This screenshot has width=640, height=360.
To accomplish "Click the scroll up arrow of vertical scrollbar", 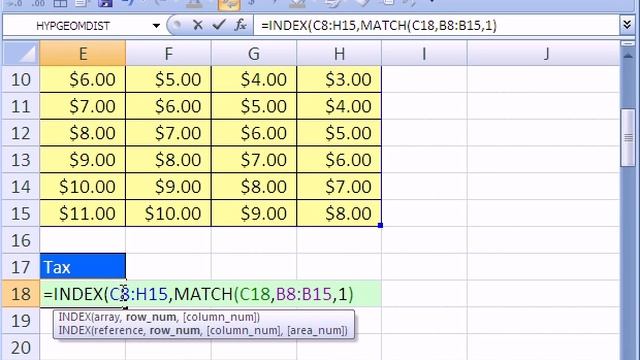I will pyautogui.click(x=628, y=57).
